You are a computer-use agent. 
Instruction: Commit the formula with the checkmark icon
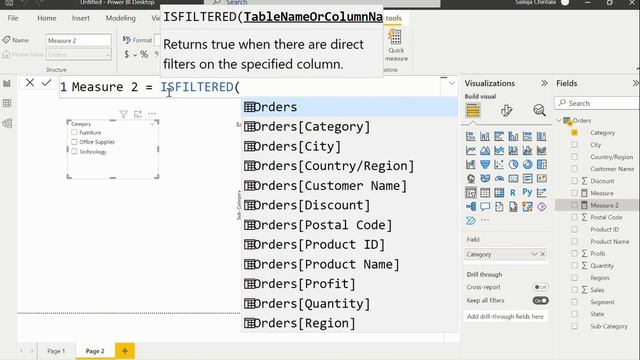coord(47,83)
